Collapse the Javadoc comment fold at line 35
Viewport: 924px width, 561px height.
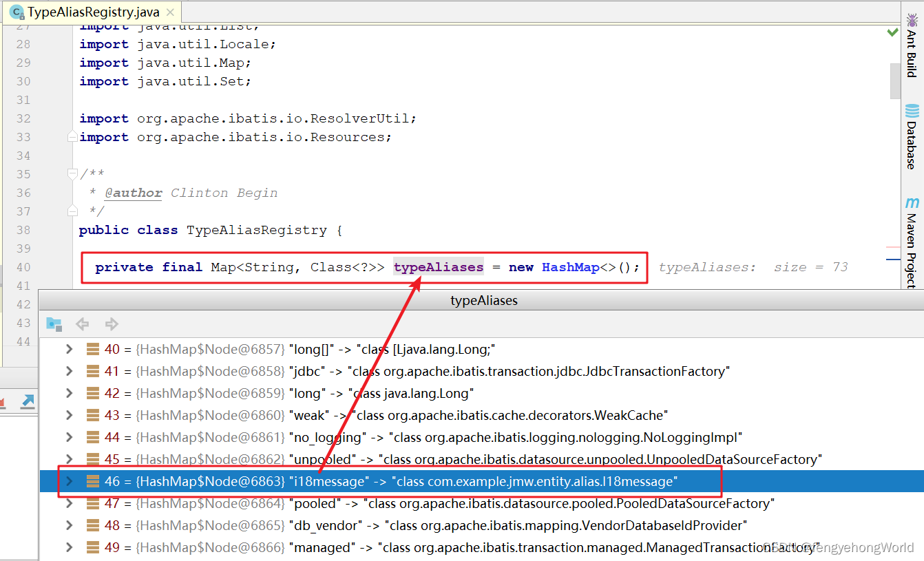pyautogui.click(x=72, y=173)
